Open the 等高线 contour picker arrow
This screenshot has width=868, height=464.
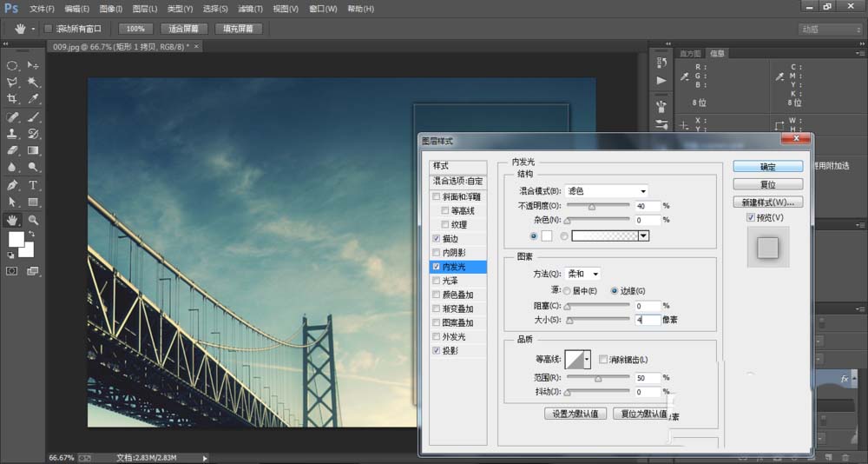click(x=587, y=361)
